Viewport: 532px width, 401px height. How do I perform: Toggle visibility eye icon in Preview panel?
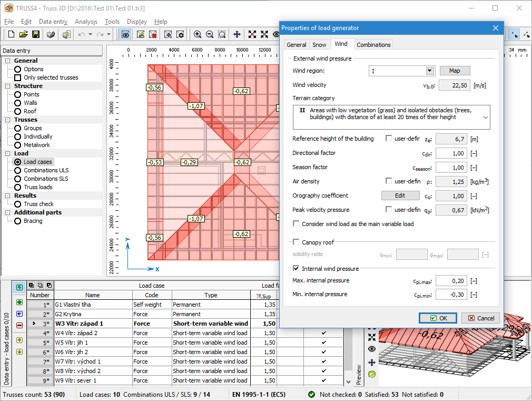click(x=371, y=348)
